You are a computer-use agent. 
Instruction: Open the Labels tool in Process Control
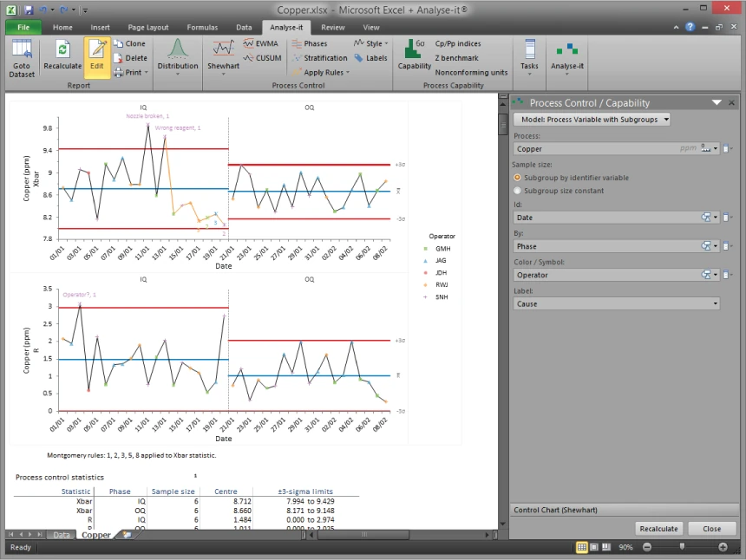tap(371, 58)
